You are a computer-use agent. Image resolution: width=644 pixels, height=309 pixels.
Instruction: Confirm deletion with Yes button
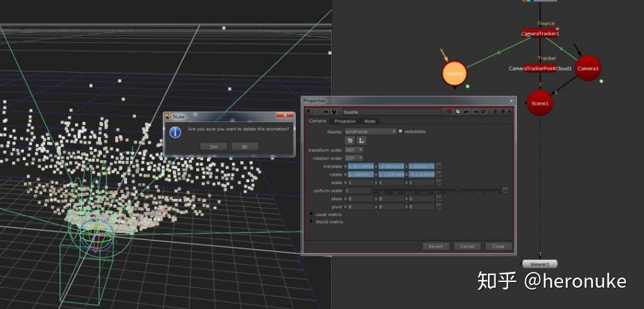click(213, 146)
